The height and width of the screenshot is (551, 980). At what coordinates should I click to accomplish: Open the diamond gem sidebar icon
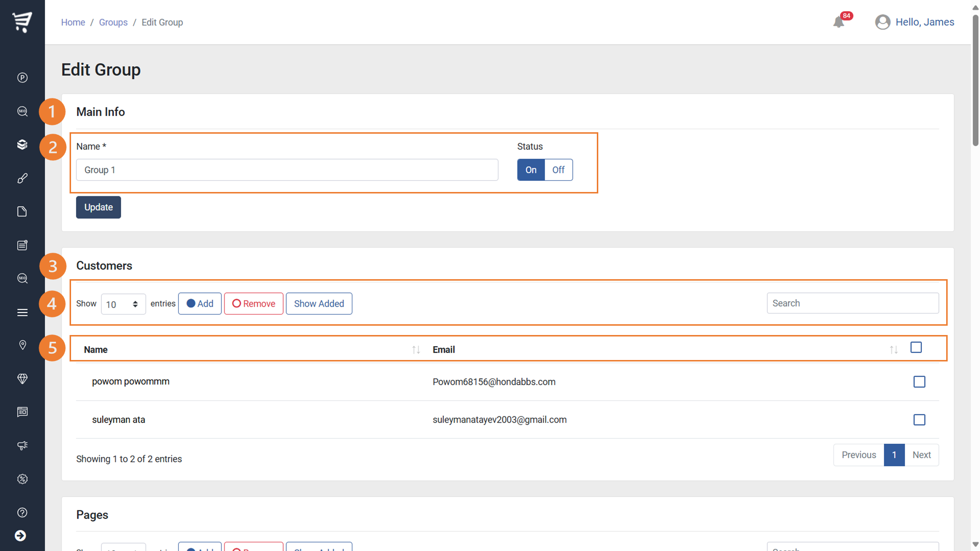point(22,379)
